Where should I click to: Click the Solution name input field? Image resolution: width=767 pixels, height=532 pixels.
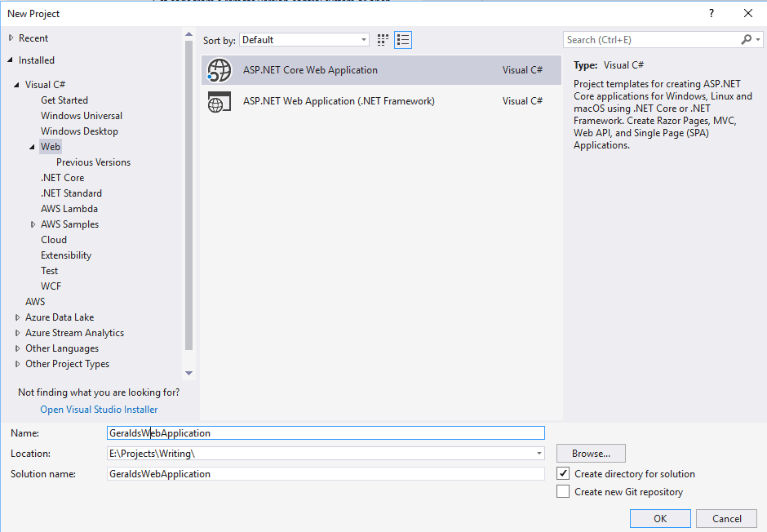point(326,474)
